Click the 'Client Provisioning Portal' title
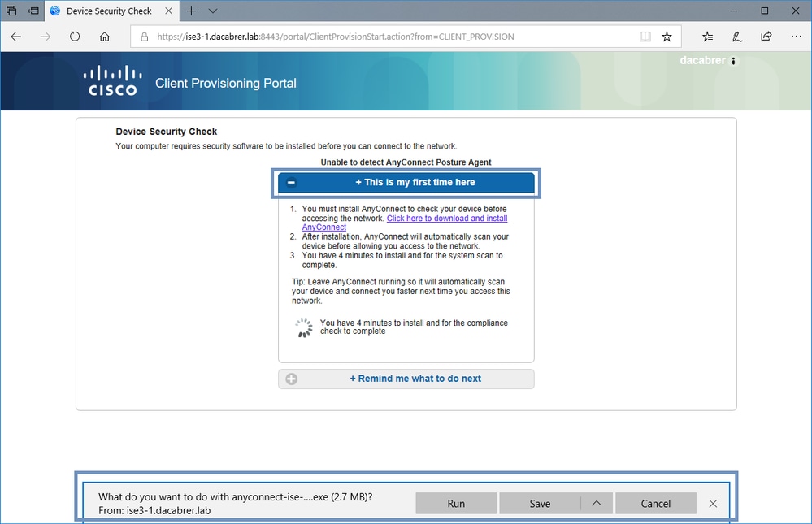The height and width of the screenshot is (524, 812). [x=226, y=84]
